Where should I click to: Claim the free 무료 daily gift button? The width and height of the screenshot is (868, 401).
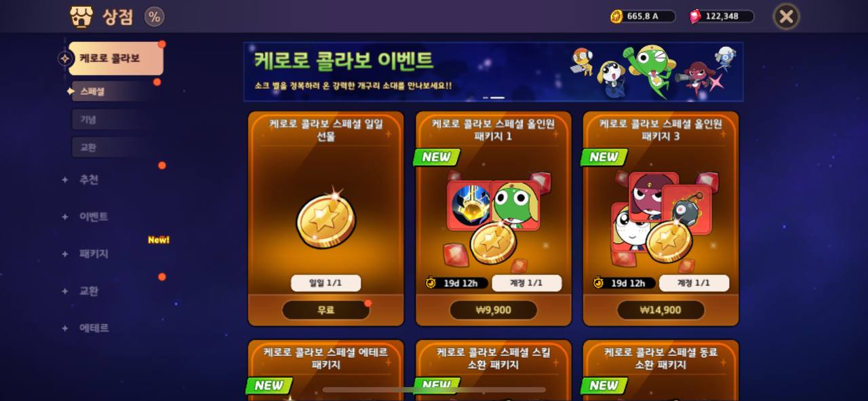[x=326, y=310]
